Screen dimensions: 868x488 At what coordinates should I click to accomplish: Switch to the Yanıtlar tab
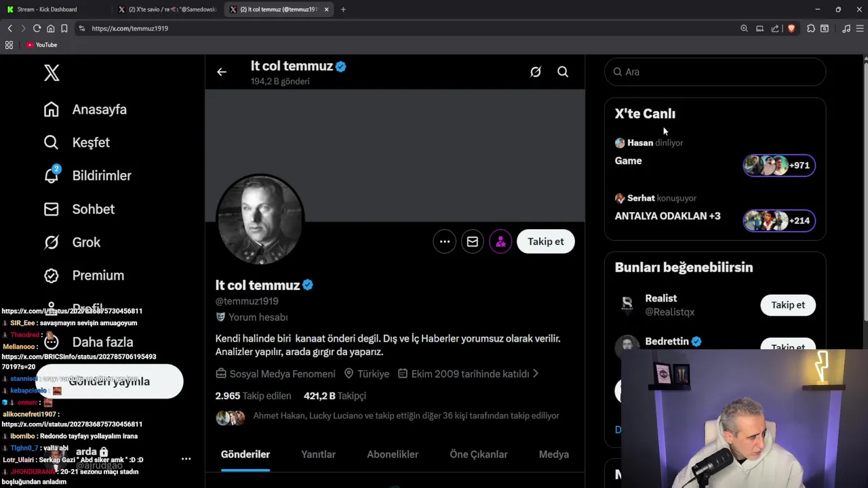point(318,454)
